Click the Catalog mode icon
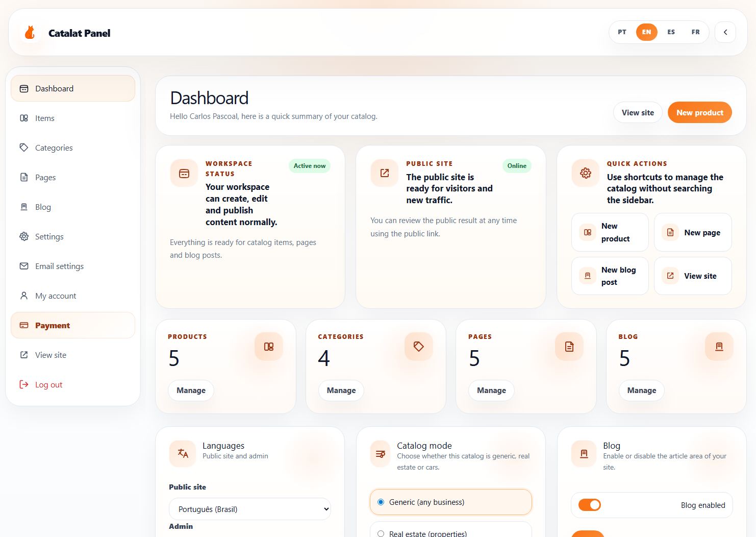756x537 pixels. tap(380, 453)
